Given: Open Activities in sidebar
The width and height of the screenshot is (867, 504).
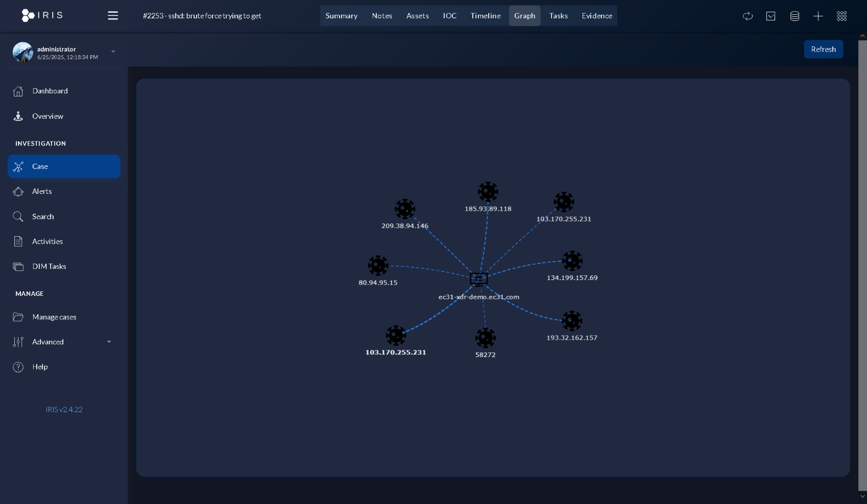Looking at the screenshot, I should 64,241.
